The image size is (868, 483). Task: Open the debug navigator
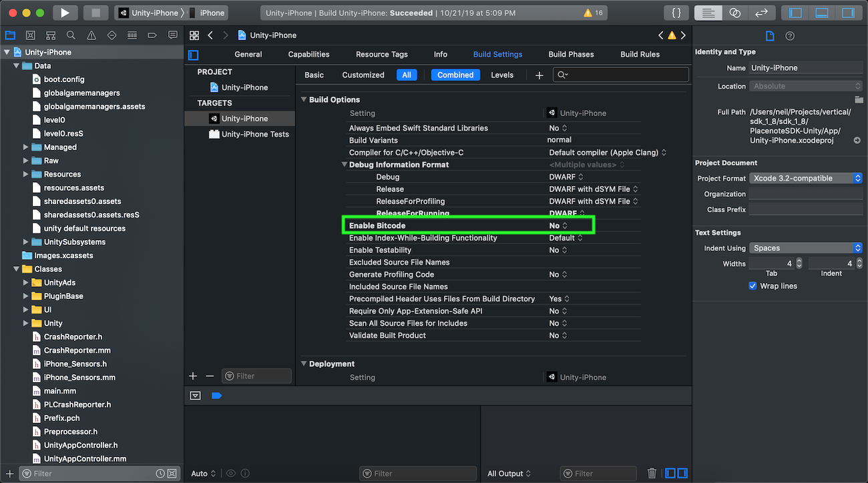click(x=132, y=35)
